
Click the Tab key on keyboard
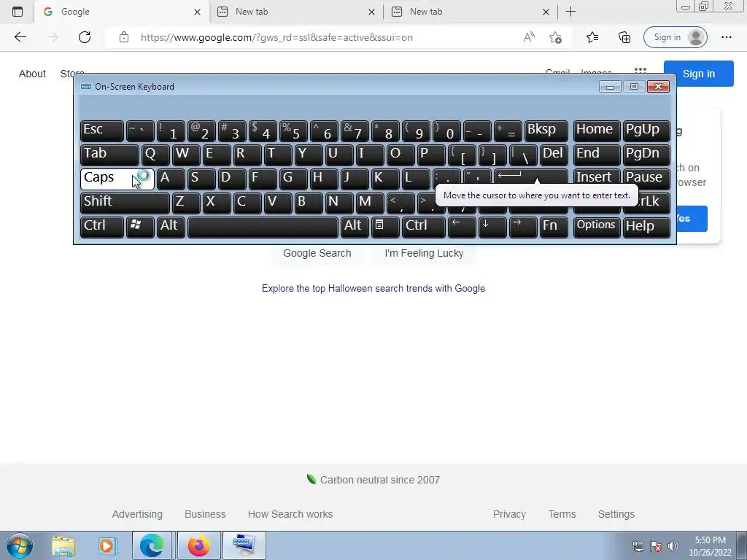click(x=109, y=155)
